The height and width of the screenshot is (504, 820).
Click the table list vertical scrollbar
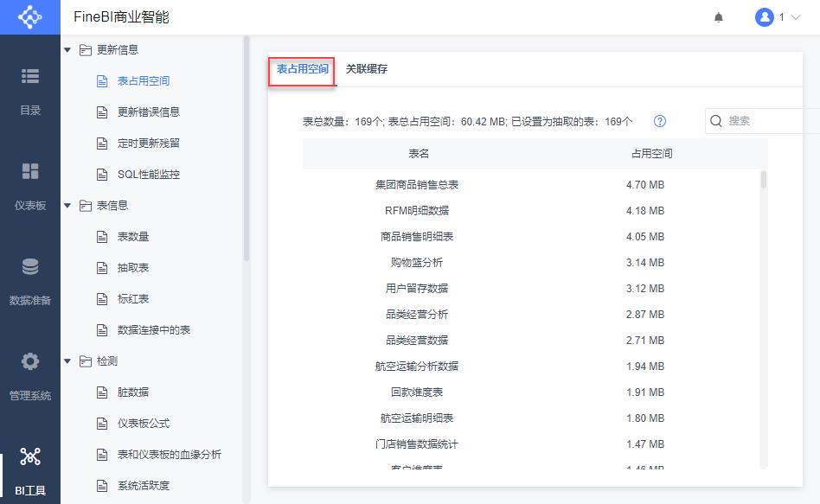(x=764, y=179)
